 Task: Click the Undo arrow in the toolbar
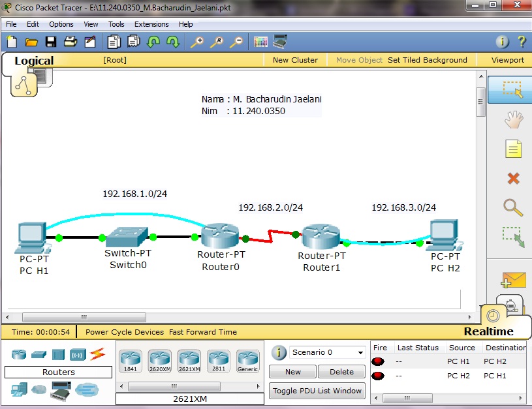[153, 42]
